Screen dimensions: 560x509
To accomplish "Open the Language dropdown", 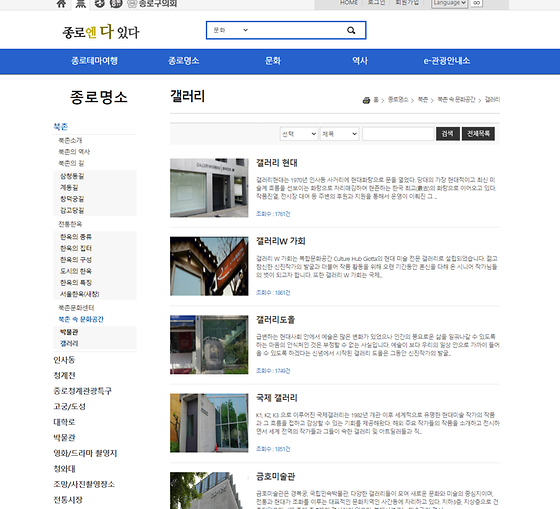I will coord(449,3).
